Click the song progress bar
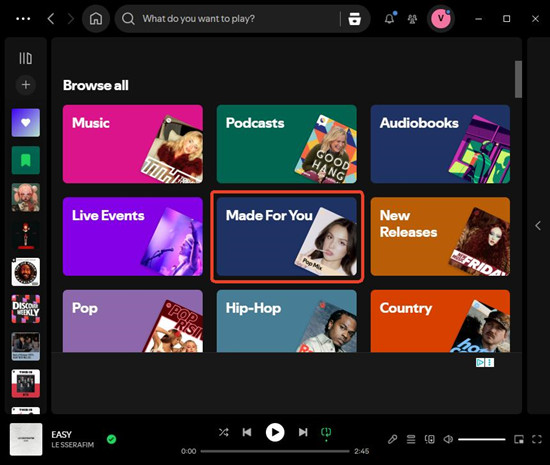This screenshot has height=465, width=550. [275, 451]
